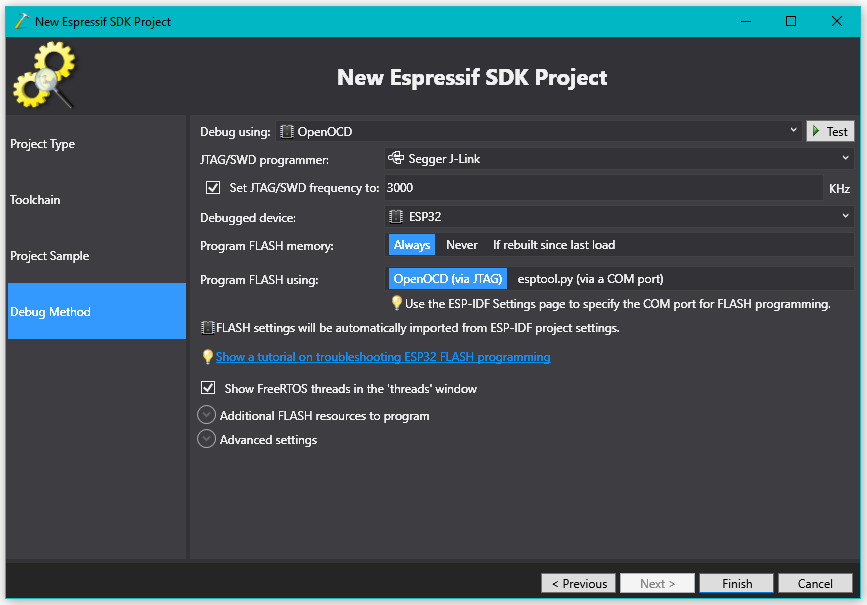This screenshot has height=605, width=867.
Task: Click the Next button
Action: [x=657, y=583]
